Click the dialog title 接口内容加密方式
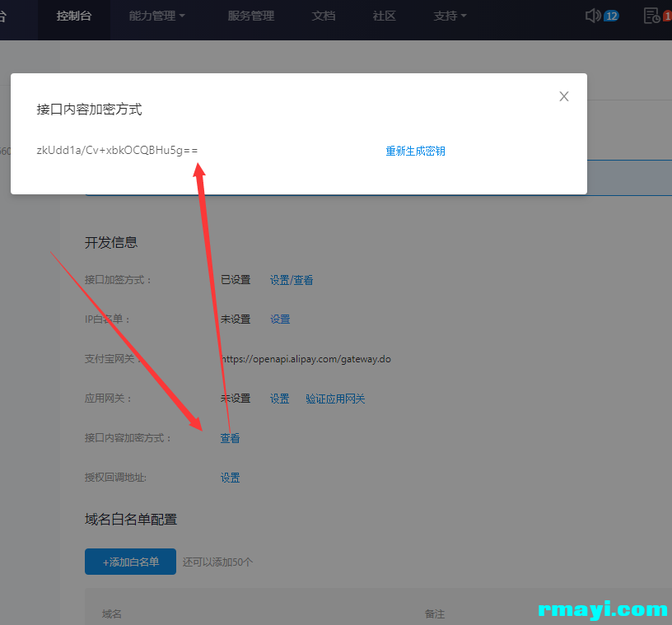672x625 pixels. [x=89, y=110]
